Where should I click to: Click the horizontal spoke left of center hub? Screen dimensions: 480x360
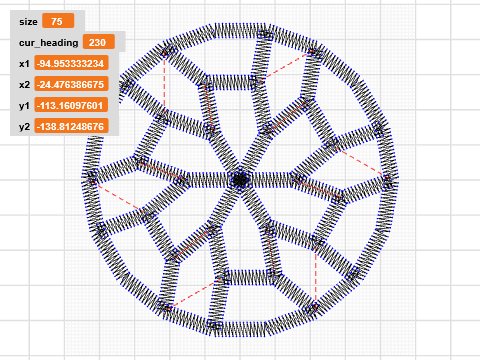(206, 180)
